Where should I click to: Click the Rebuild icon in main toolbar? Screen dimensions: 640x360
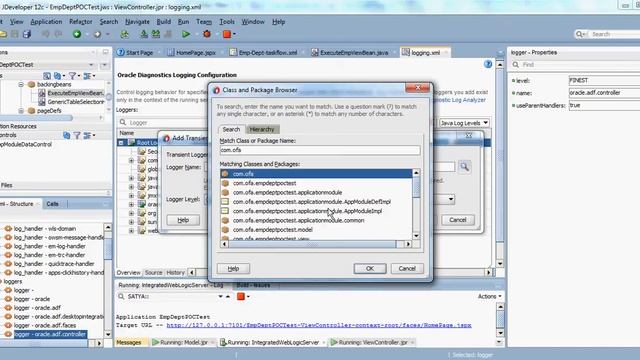tap(156, 34)
